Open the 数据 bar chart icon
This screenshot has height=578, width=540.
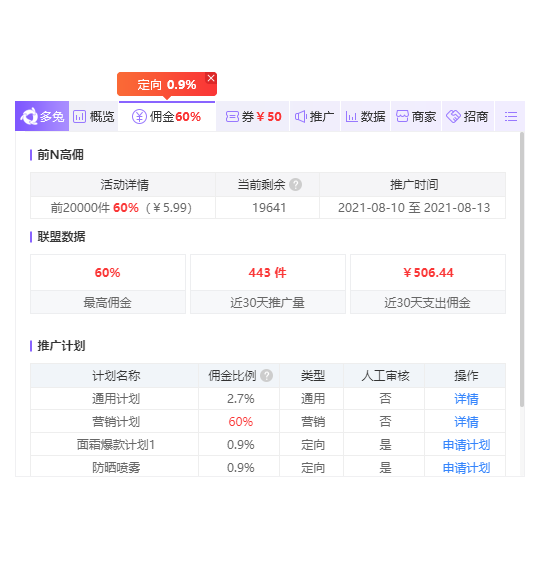pyautogui.click(x=351, y=117)
